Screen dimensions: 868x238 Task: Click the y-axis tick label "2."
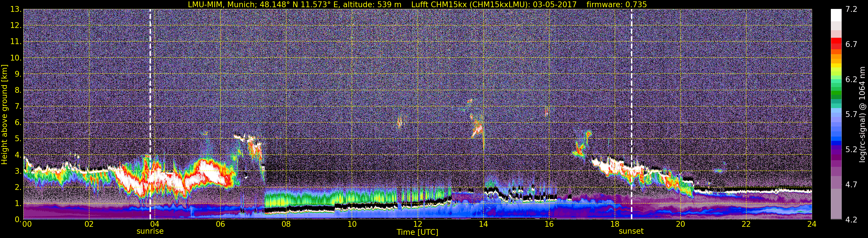coord(18,187)
